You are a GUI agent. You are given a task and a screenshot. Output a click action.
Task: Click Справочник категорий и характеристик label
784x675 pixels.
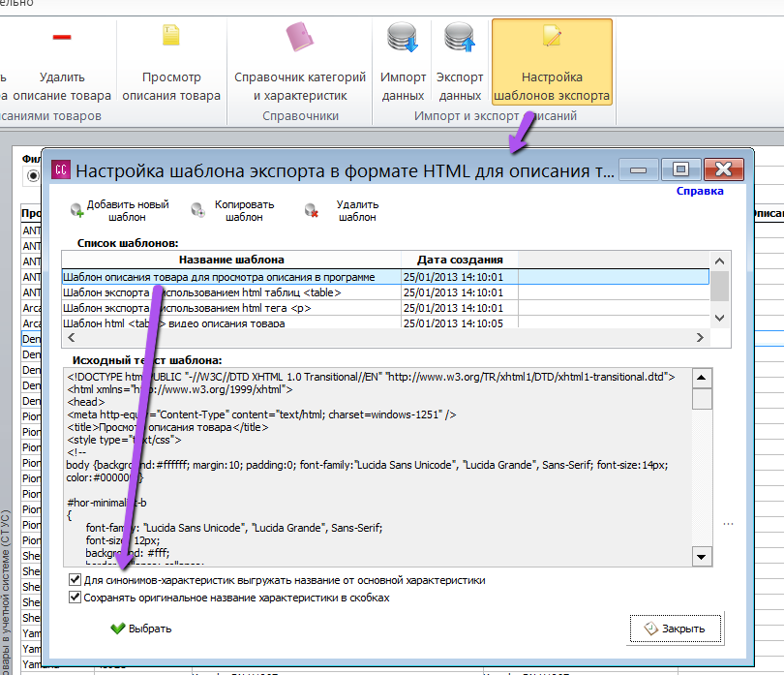tap(300, 86)
